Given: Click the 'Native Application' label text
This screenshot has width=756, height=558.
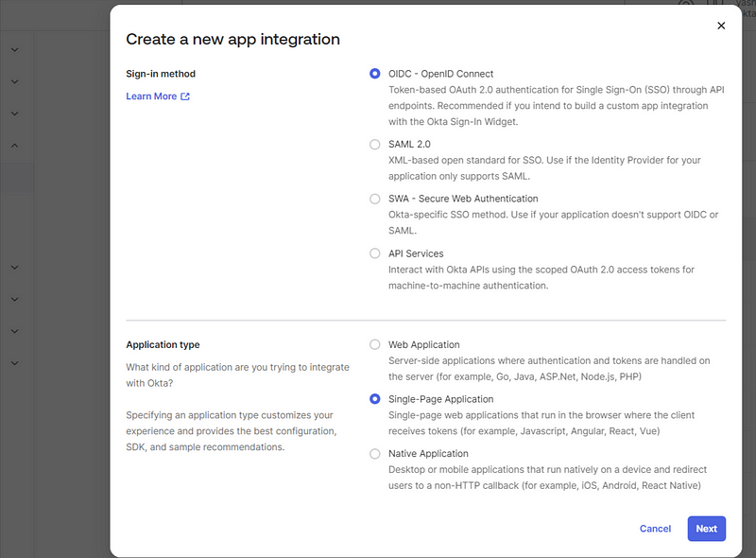Looking at the screenshot, I should (429, 454).
